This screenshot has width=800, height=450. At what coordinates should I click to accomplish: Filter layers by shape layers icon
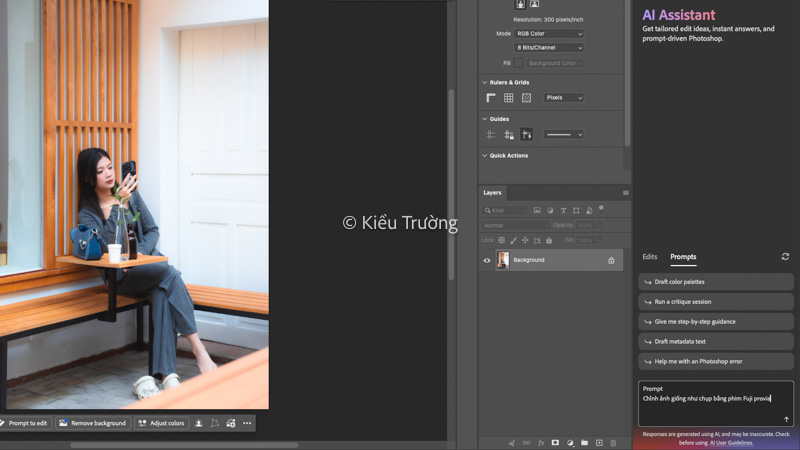(x=576, y=210)
